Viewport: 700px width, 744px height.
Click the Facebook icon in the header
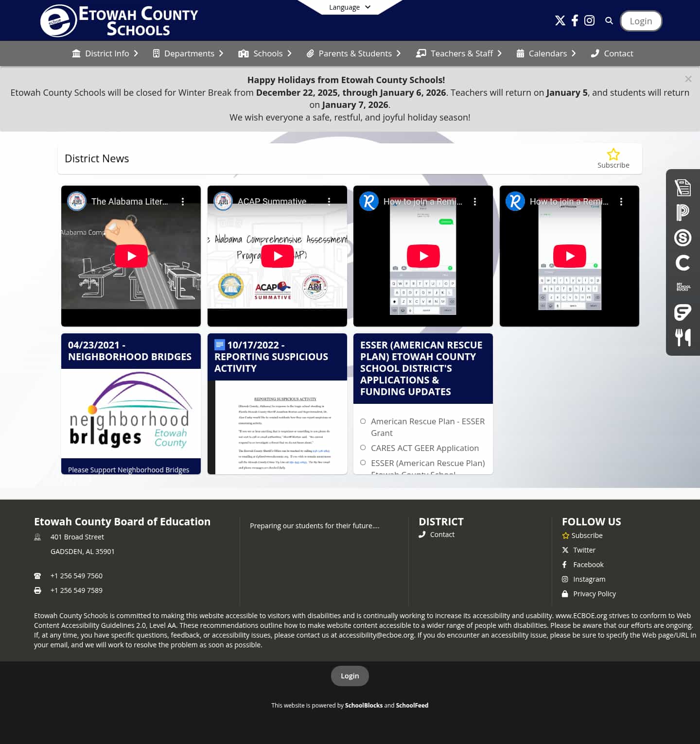(x=574, y=20)
